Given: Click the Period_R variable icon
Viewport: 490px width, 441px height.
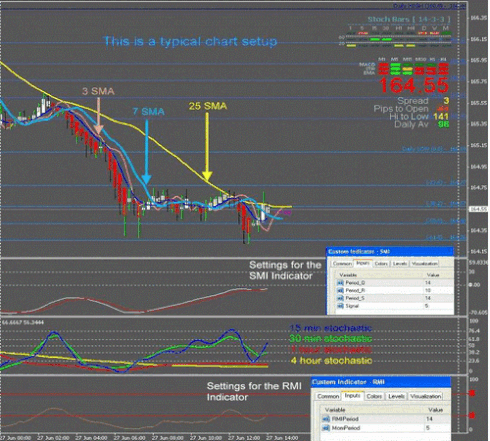Looking at the screenshot, I should (340, 290).
